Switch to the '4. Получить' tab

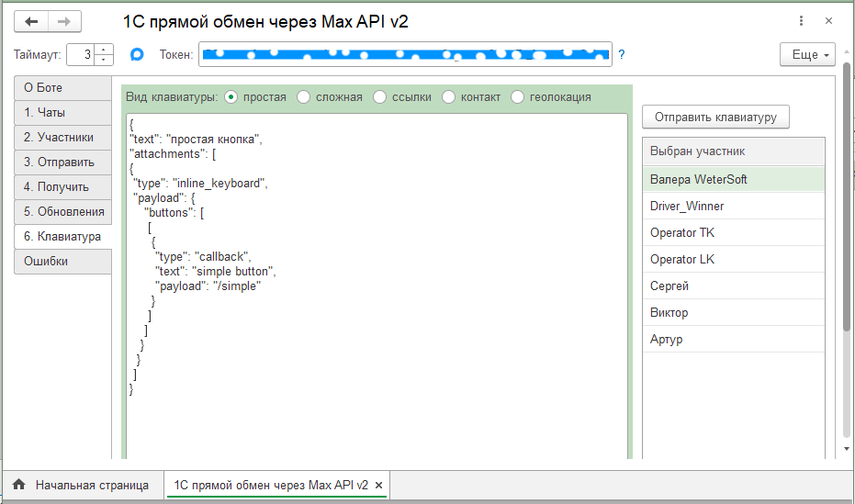pyautogui.click(x=62, y=187)
